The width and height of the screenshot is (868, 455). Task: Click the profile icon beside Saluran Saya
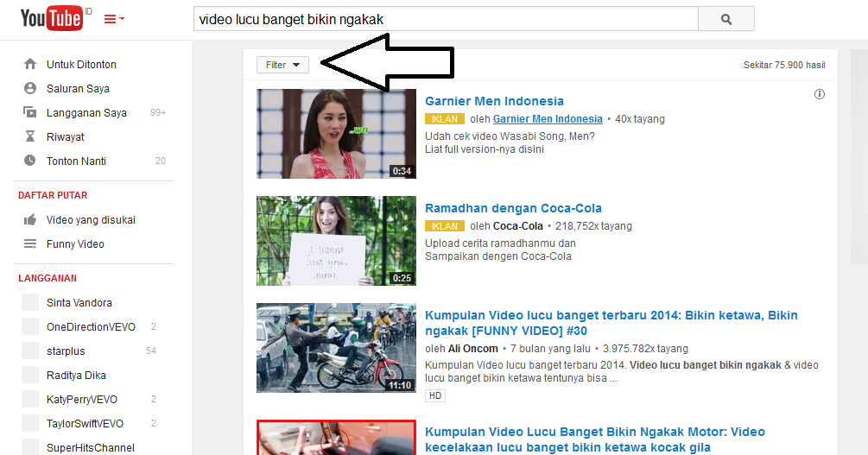(30, 89)
